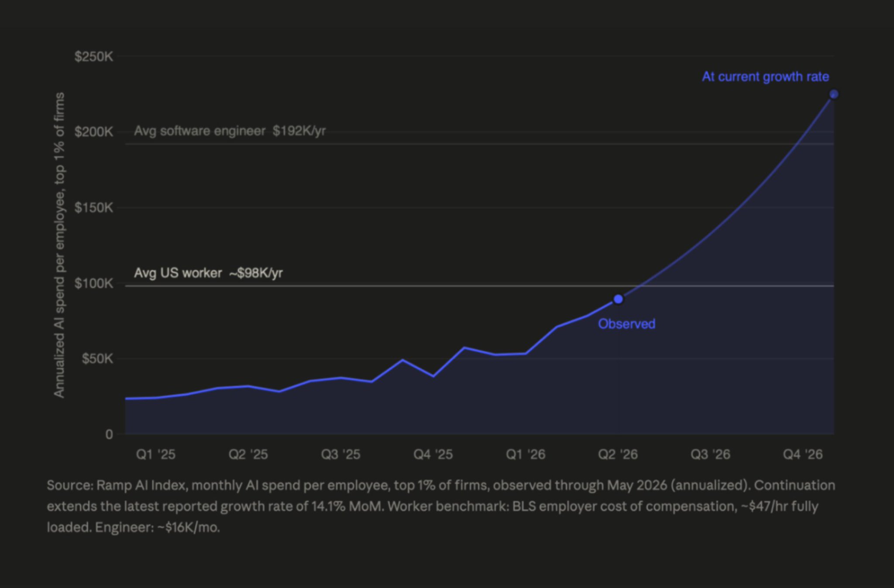The height and width of the screenshot is (588, 894).
Task: Click the 'Avg US worker ~$98K/yr' label
Action: click(209, 273)
